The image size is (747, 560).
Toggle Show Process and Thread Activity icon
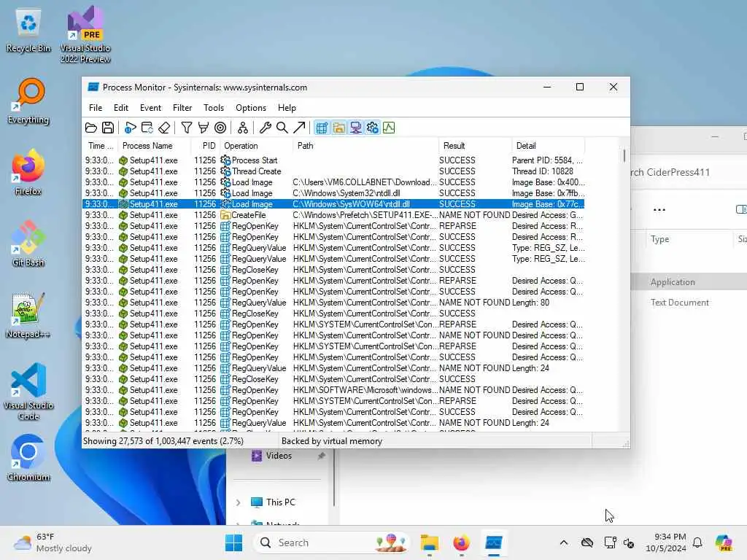[x=373, y=128]
